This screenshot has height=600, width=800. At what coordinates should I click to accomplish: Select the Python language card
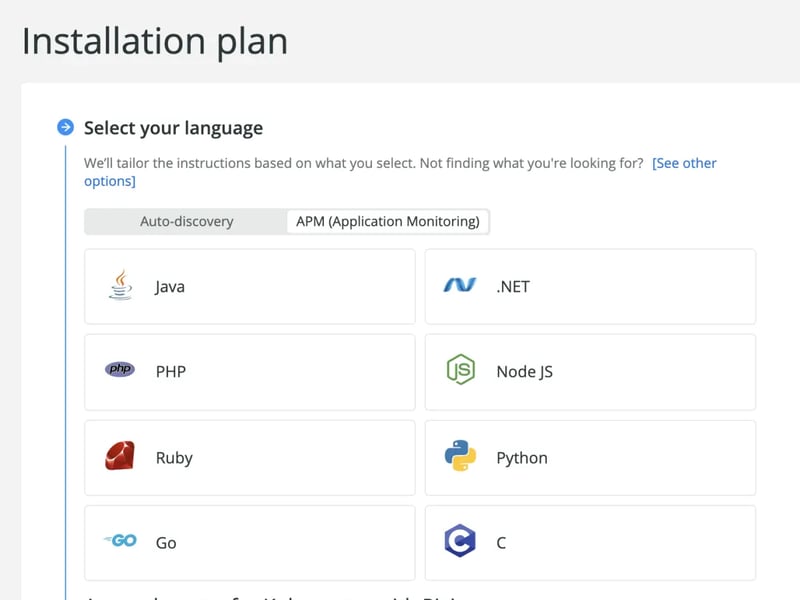pyautogui.click(x=590, y=458)
